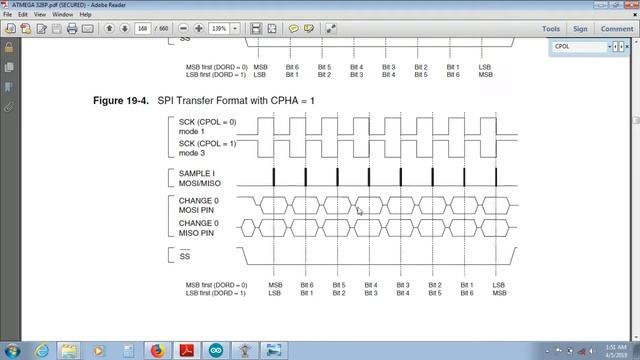
Task: Click the 'CHANGE 0 MOSI PIN' label
Action: (198, 205)
